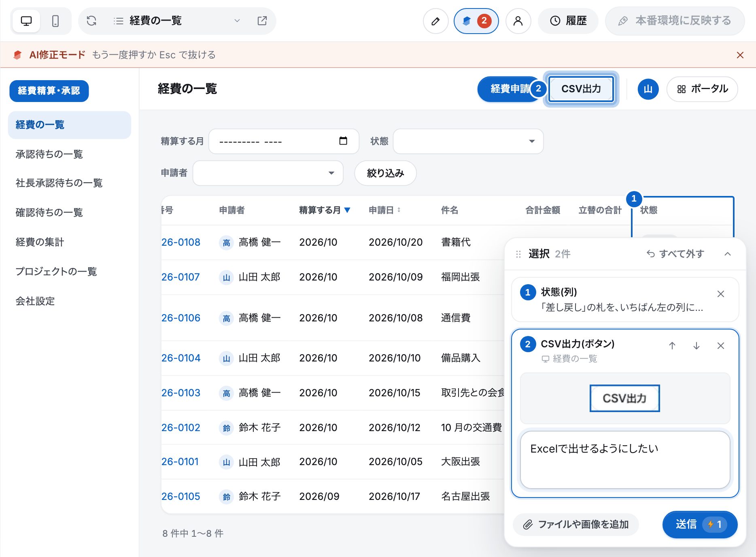Screen dimensions: 756x557
Task: Open calendar picker for 精算する月
Action: coord(343,141)
